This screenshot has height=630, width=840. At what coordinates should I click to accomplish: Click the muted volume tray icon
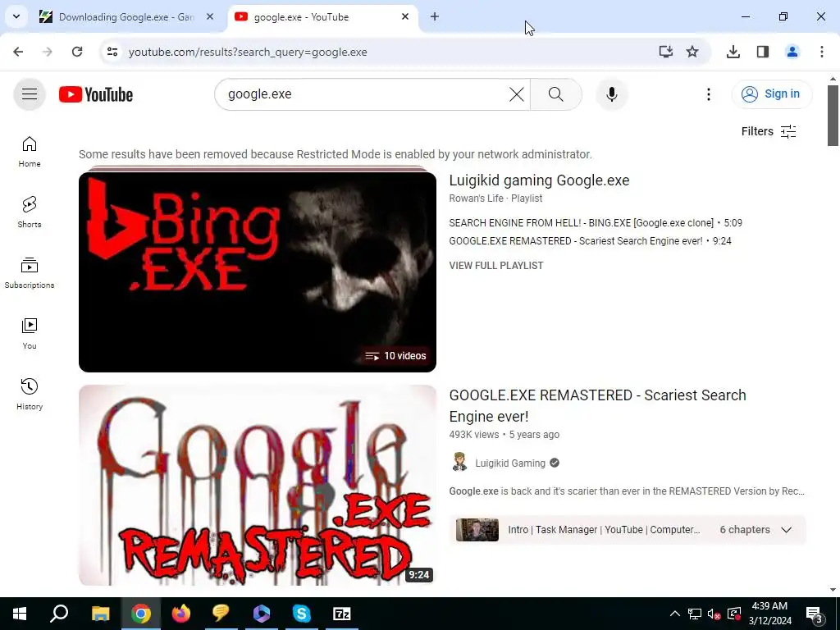pyautogui.click(x=714, y=614)
